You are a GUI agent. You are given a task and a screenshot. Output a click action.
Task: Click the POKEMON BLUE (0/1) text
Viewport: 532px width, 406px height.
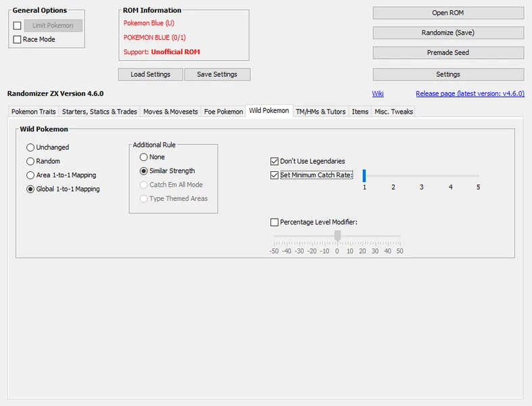coord(155,38)
